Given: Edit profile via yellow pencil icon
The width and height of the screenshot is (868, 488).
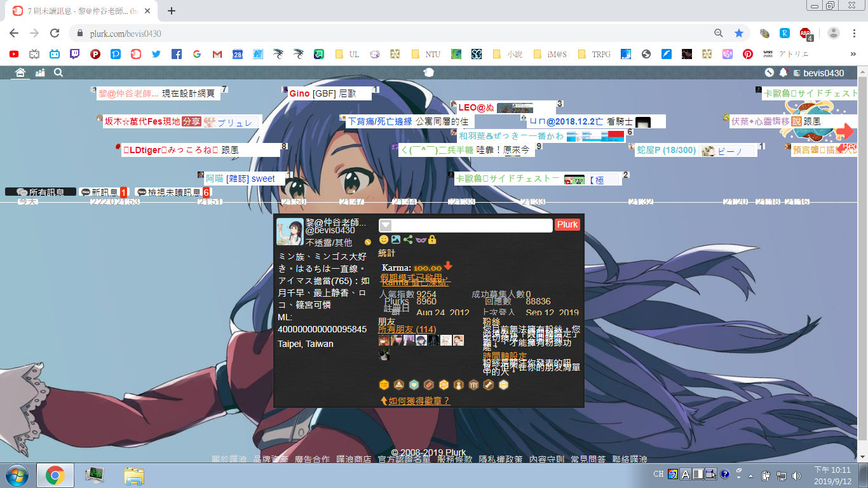Looking at the screenshot, I should 367,242.
